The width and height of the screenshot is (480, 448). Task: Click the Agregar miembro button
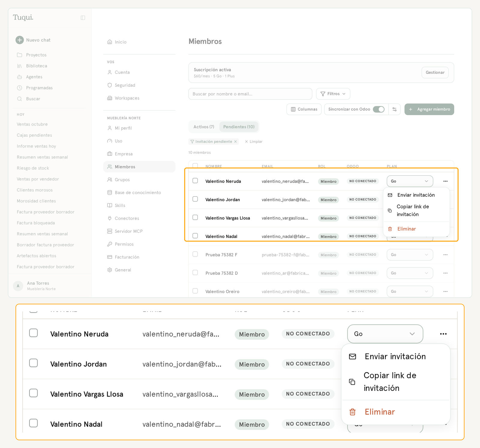pos(429,109)
